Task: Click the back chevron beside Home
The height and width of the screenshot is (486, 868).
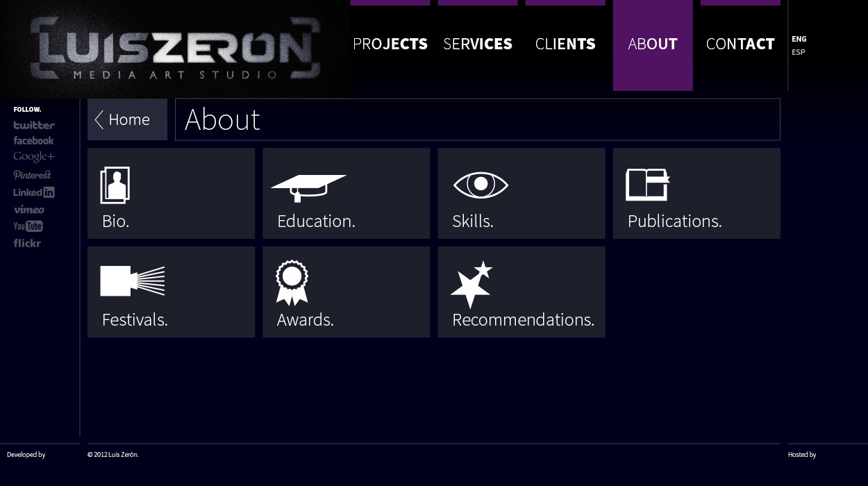Action: 99,119
